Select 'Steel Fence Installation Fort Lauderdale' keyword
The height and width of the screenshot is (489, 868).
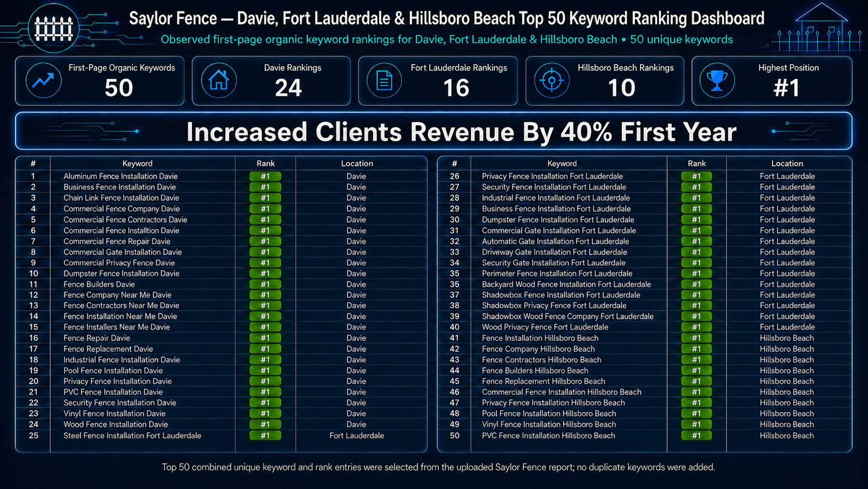132,435
